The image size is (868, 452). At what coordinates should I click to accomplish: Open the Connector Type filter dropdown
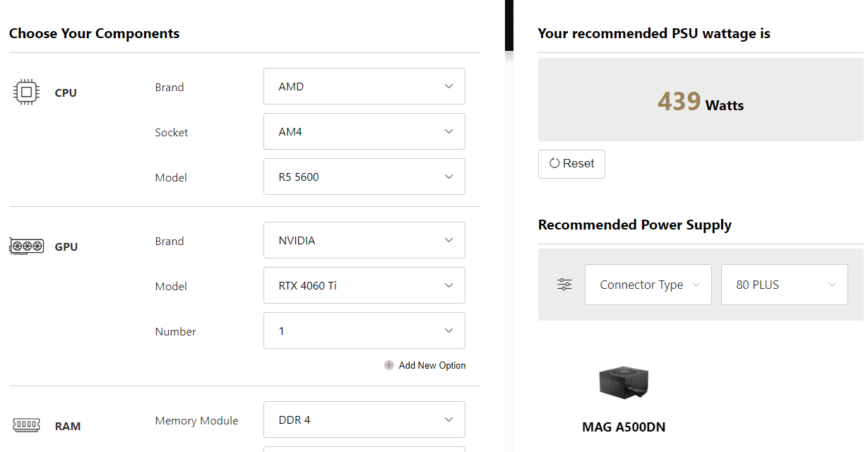click(648, 285)
